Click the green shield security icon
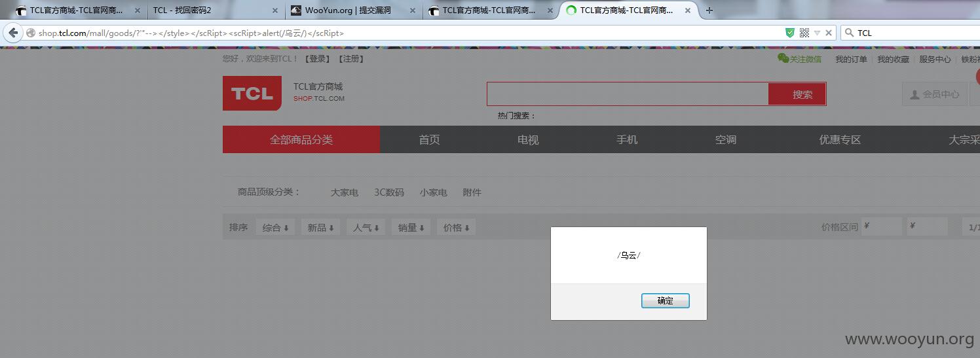 point(790,33)
